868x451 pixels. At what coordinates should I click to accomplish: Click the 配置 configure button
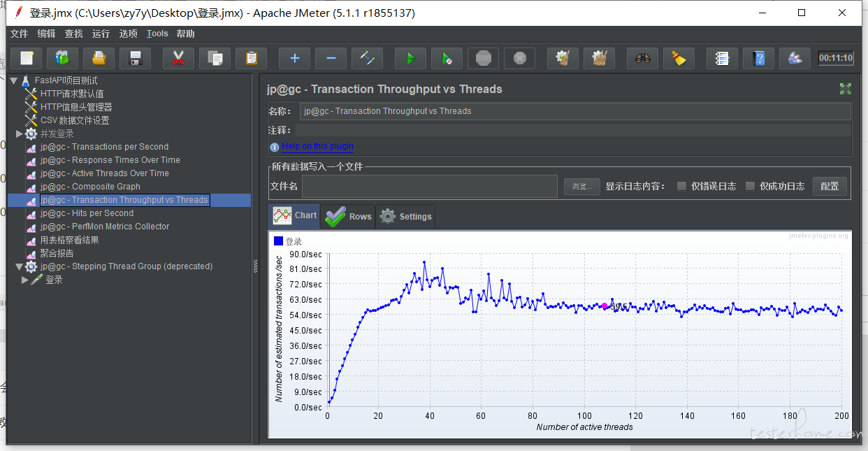click(830, 186)
